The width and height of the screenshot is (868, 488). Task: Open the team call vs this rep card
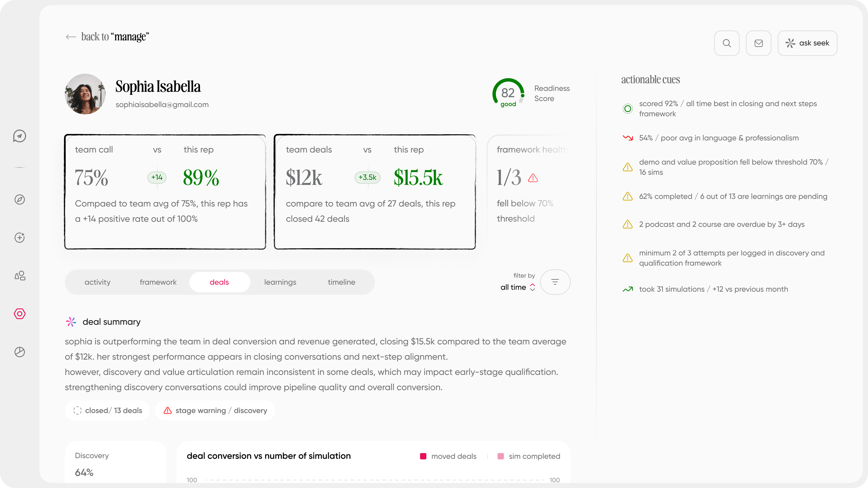click(x=165, y=192)
